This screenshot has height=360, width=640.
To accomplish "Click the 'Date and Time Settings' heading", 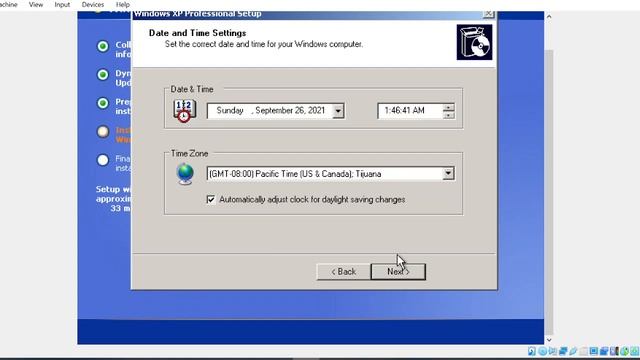I will coord(198,33).
